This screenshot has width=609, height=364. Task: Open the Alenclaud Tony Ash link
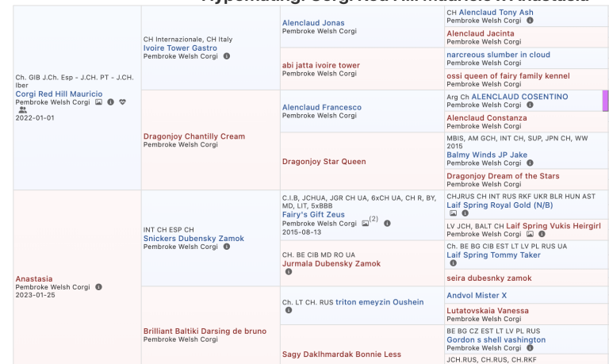pos(496,13)
